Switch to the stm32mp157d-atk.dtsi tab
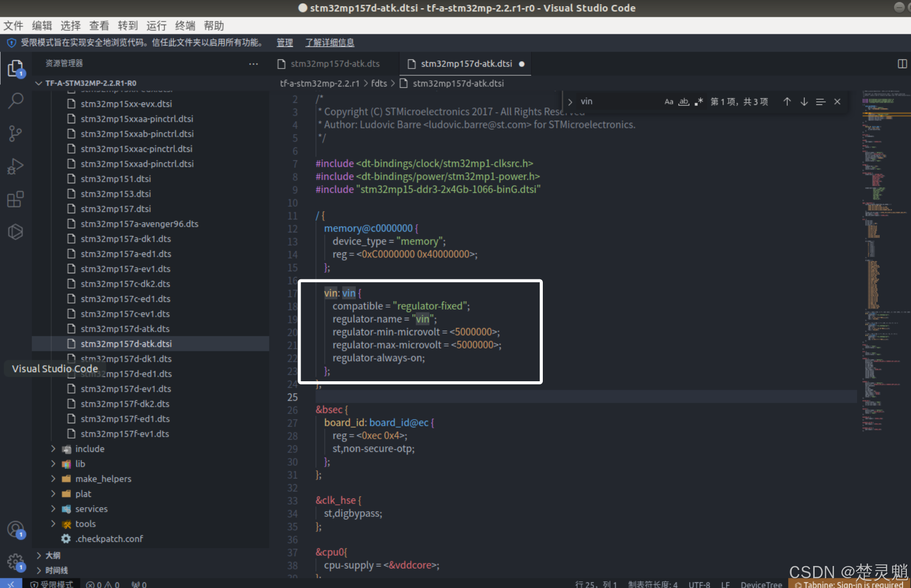The image size is (911, 588). pos(465,63)
